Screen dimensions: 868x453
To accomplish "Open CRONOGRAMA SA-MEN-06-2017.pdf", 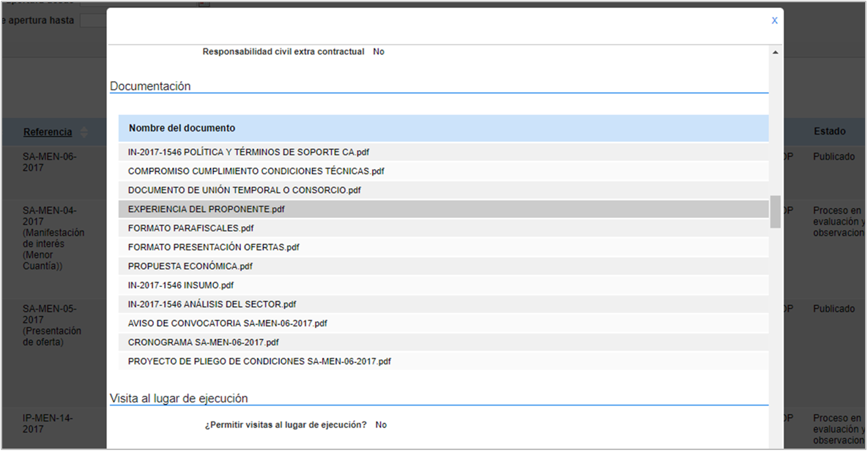I will [203, 342].
